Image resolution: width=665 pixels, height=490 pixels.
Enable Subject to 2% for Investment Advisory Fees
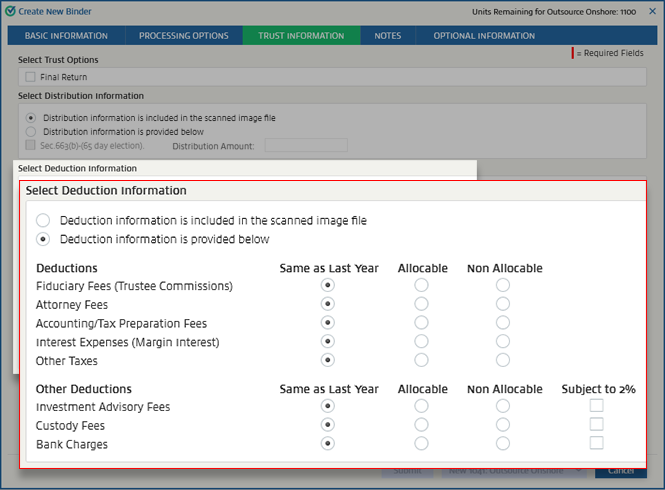(x=596, y=406)
